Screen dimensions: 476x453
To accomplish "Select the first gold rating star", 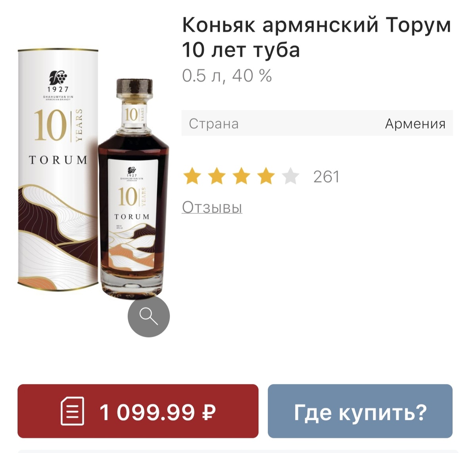I will [192, 177].
